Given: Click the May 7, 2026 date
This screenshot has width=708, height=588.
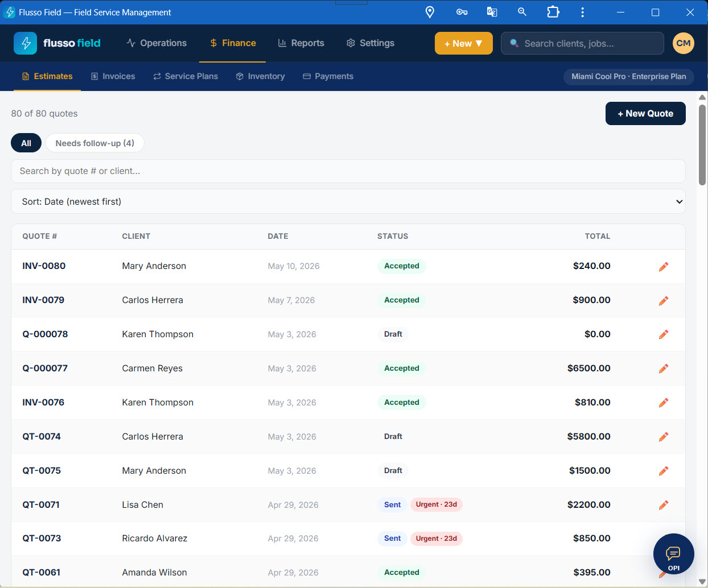Looking at the screenshot, I should tap(291, 300).
